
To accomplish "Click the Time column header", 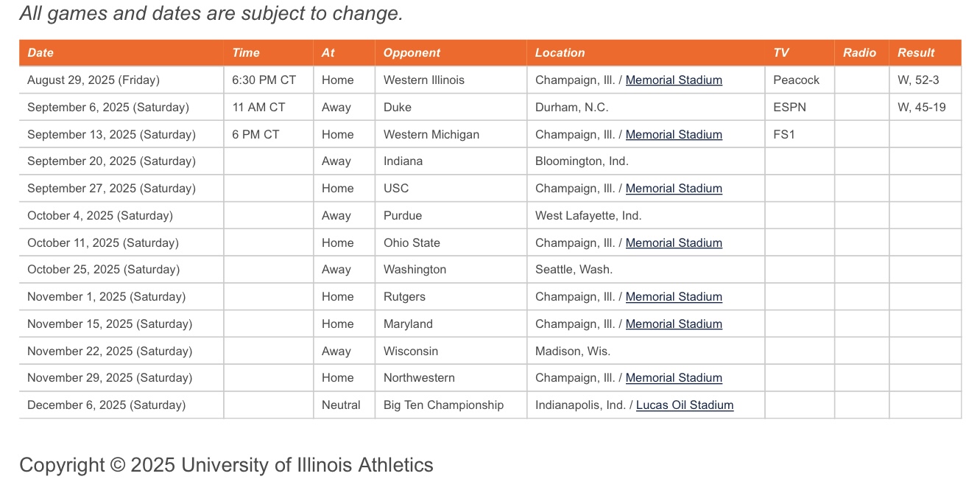I will 246,53.
